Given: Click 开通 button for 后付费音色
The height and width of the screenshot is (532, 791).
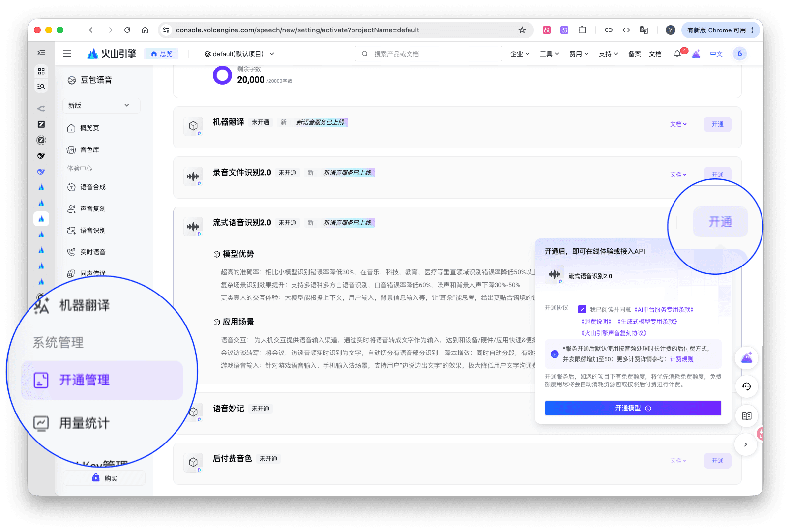Looking at the screenshot, I should (717, 461).
